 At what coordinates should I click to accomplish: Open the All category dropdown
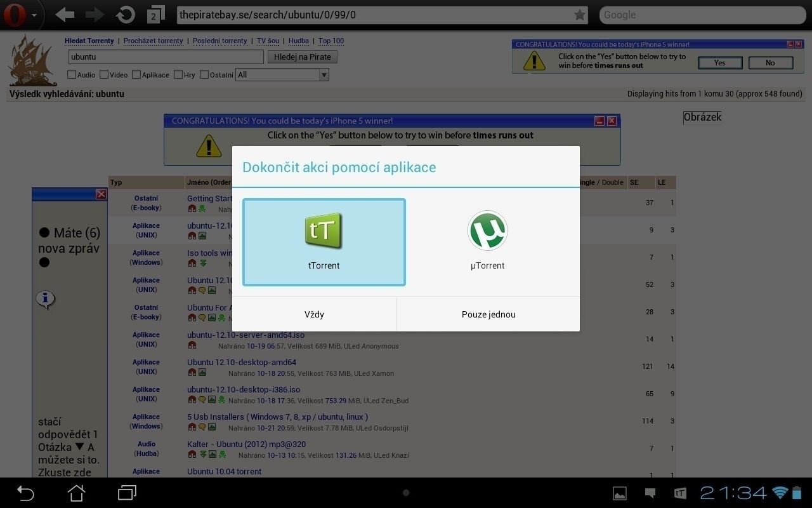tap(282, 74)
